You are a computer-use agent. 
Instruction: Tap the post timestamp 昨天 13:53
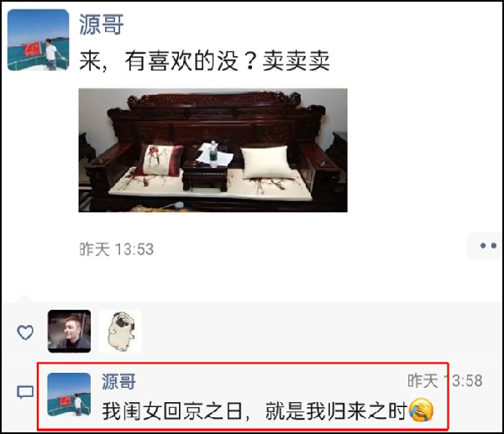pyautogui.click(x=117, y=249)
